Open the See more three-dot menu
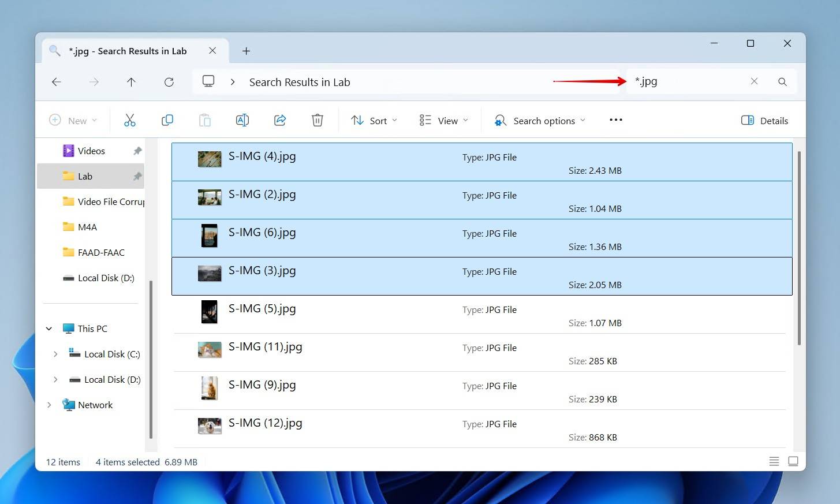 point(616,120)
